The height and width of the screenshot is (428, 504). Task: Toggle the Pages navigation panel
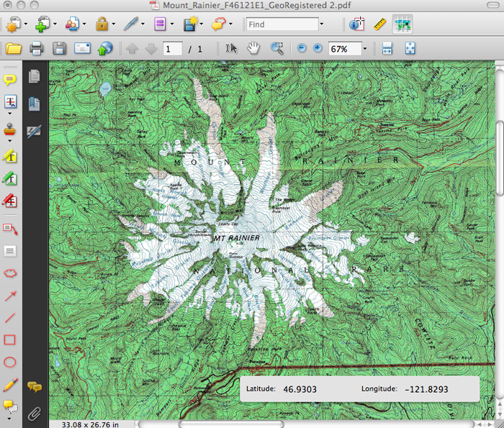[x=34, y=76]
